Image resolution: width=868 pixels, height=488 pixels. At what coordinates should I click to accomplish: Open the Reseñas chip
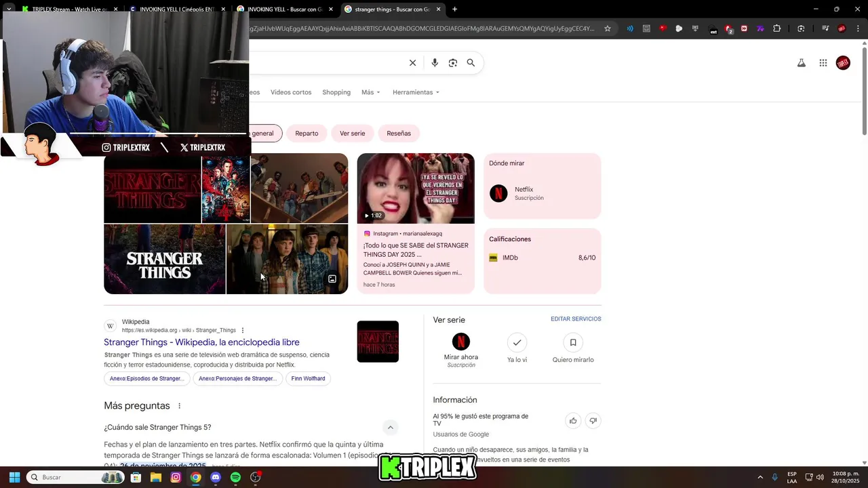tap(399, 134)
